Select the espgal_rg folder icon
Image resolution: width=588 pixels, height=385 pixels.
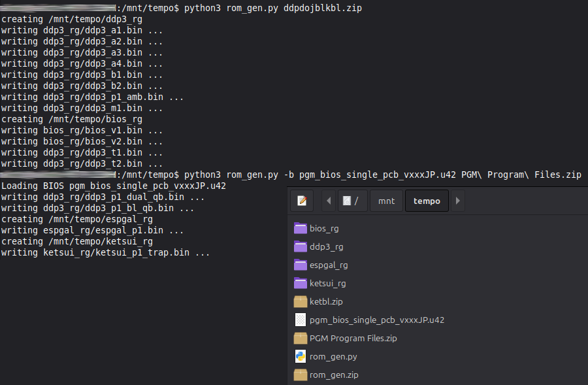300,265
